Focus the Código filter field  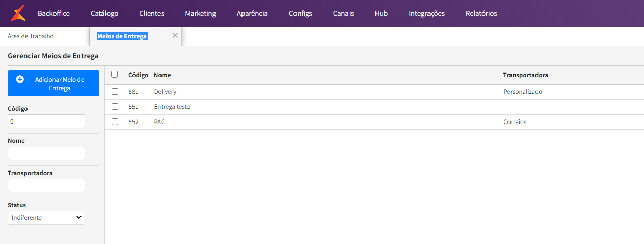tap(46, 121)
